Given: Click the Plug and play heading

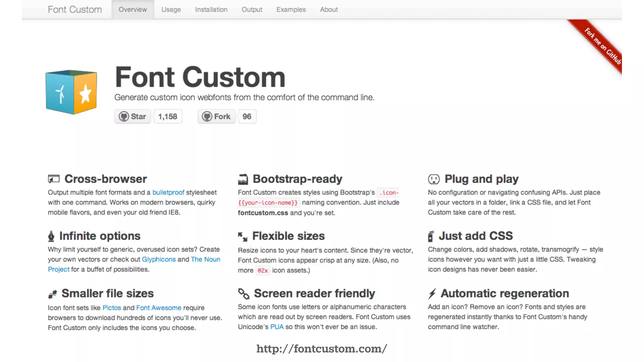Looking at the screenshot, I should tap(481, 179).
